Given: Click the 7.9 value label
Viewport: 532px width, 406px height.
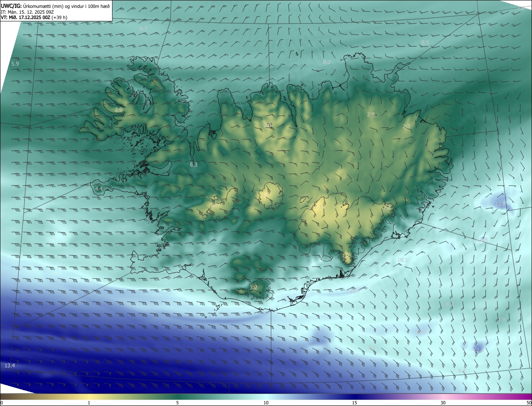Looking at the screenshot, I should (501, 319).
